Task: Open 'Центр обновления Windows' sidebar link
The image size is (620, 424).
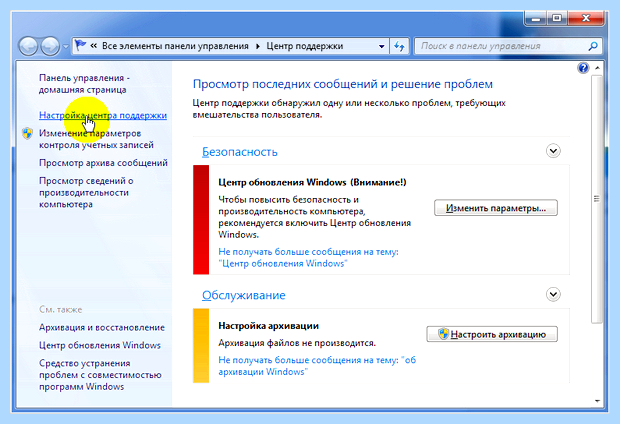Action: pyautogui.click(x=100, y=345)
